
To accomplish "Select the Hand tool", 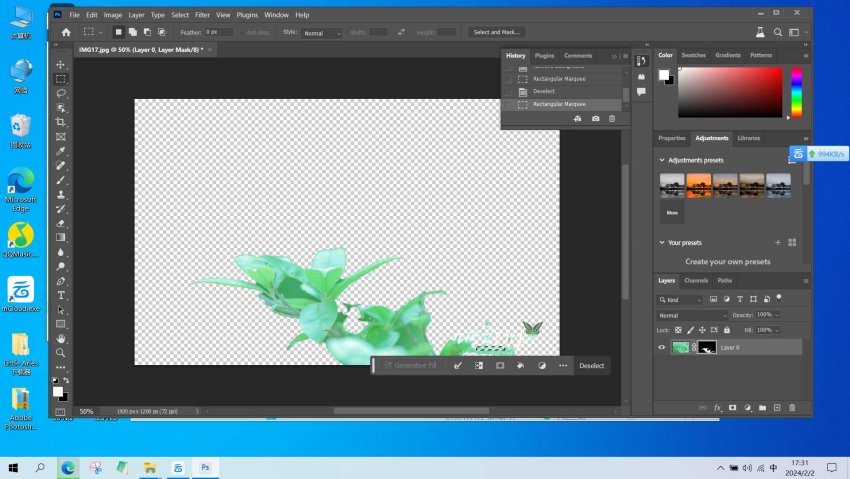I will point(61,339).
